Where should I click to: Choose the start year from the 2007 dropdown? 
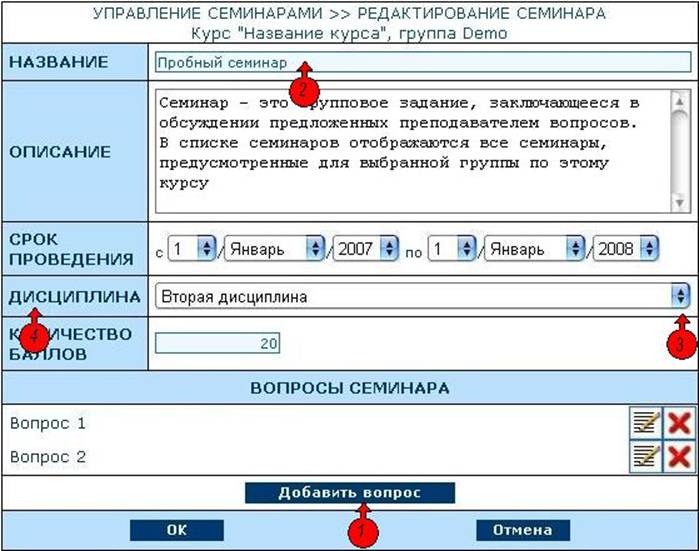point(364,249)
